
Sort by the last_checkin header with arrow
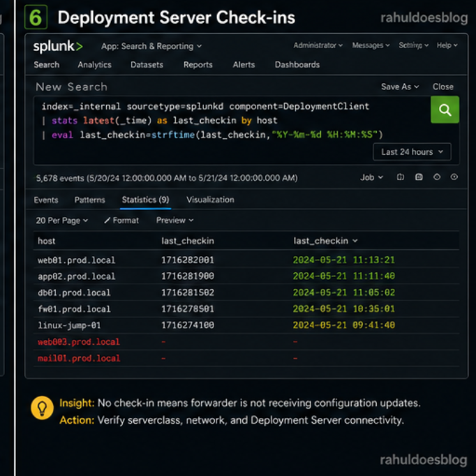[x=325, y=241]
